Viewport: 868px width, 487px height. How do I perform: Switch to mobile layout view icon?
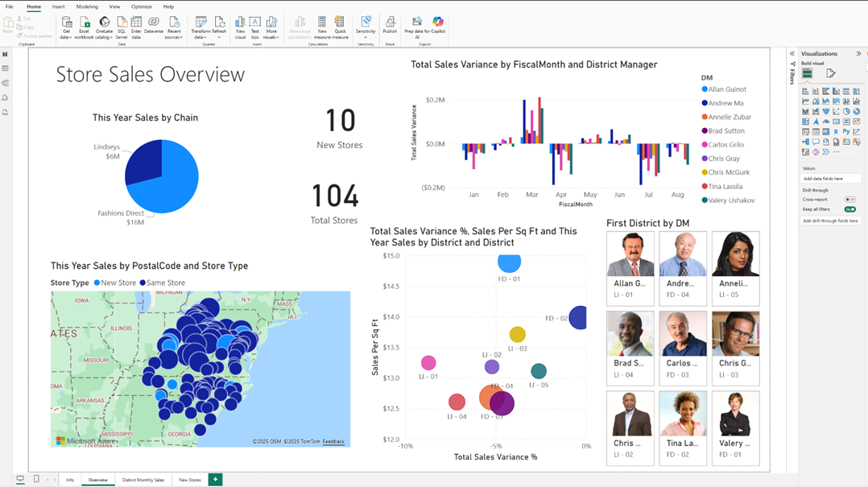pos(36,479)
